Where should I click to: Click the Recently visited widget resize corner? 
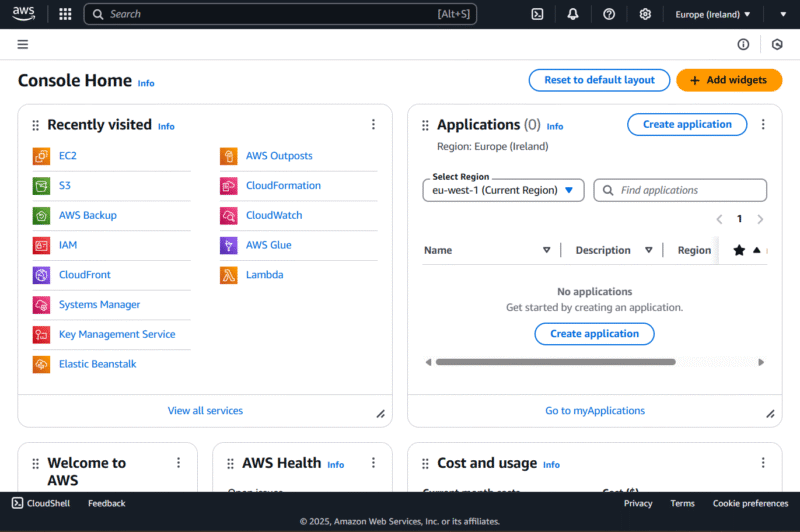(x=381, y=414)
